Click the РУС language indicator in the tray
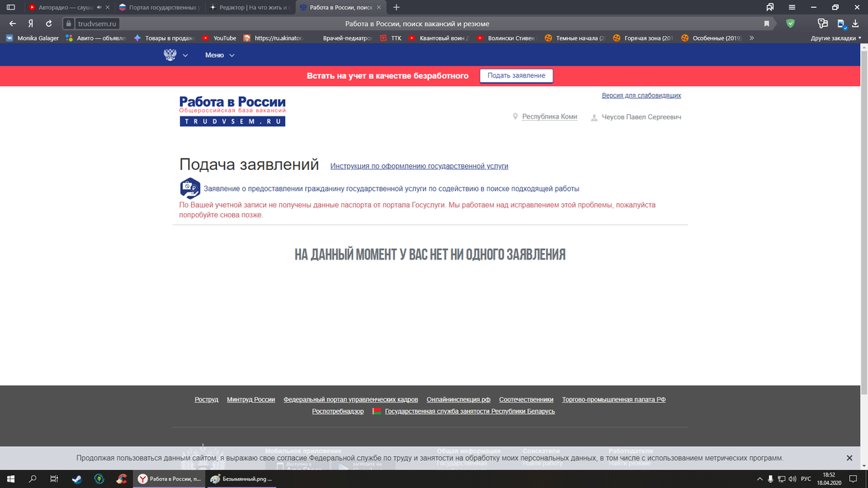Viewport: 868px width, 488px height. tap(806, 479)
